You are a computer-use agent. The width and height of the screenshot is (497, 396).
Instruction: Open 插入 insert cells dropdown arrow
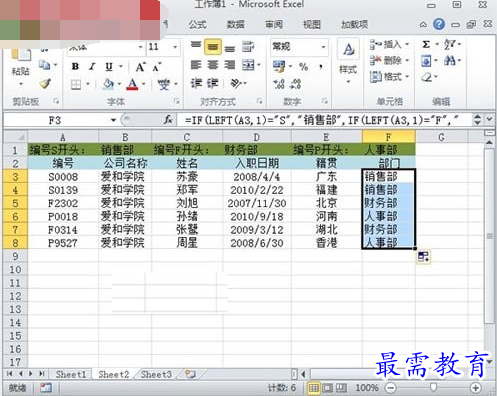[x=407, y=44]
